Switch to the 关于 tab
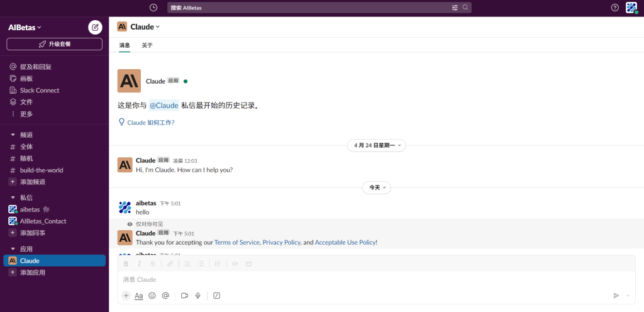Image resolution: width=644 pixels, height=312 pixels. tap(147, 45)
